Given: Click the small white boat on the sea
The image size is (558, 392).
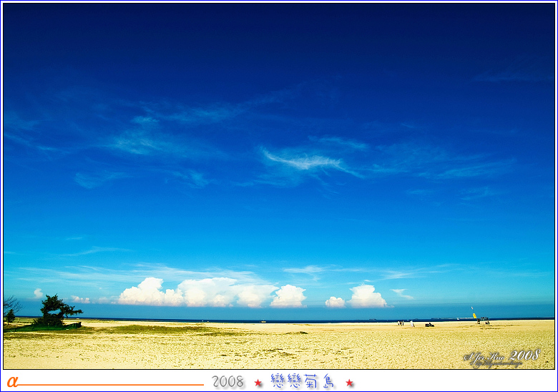Looking at the screenshot, I should 263,321.
